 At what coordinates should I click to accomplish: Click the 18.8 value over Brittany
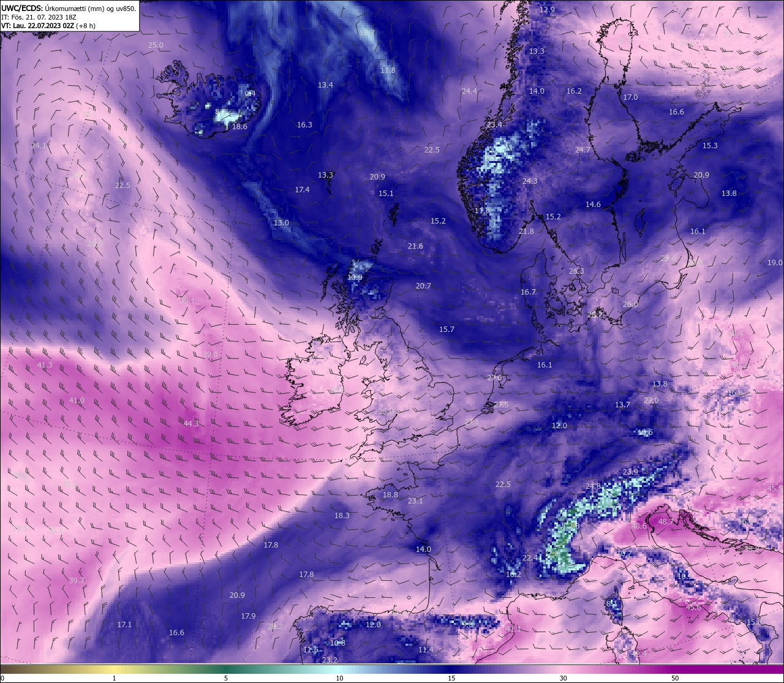click(390, 494)
